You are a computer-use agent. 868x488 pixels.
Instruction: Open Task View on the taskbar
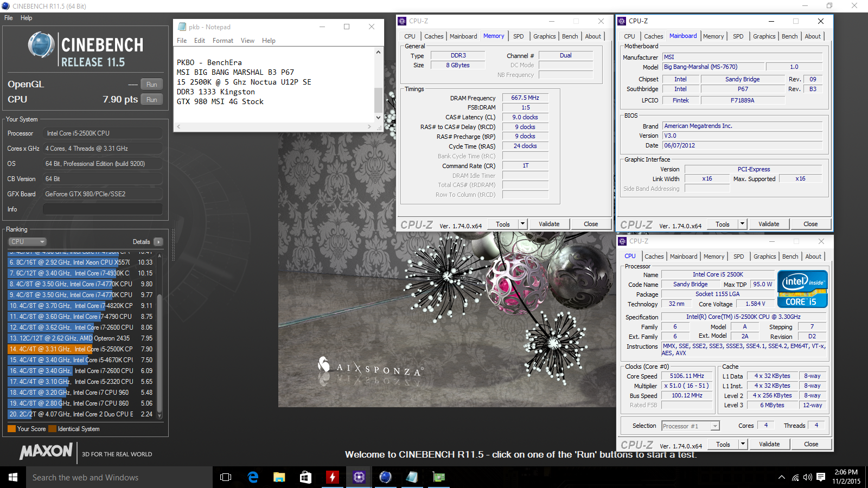pos(226,477)
